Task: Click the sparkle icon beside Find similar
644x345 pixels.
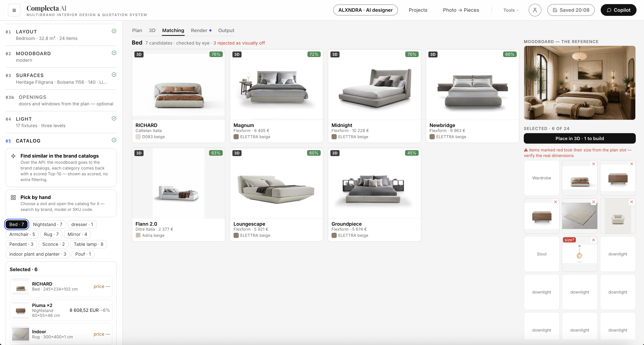Action: (13, 156)
